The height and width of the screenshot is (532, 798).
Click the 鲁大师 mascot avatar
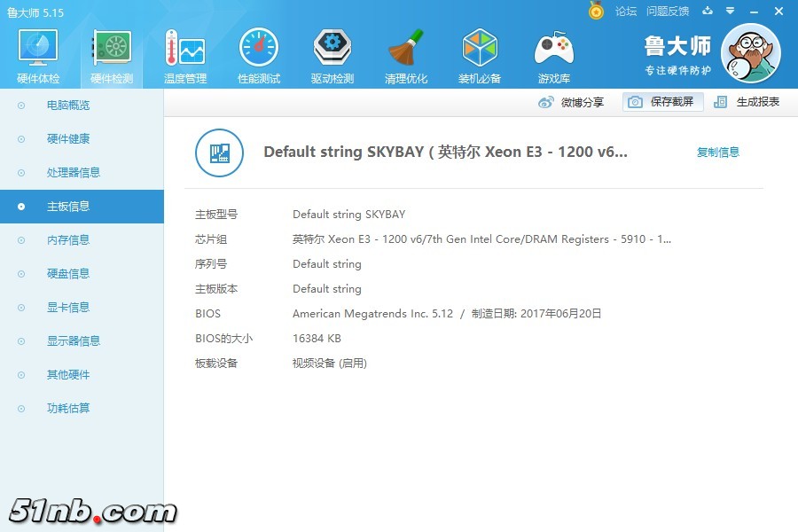pyautogui.click(x=750, y=53)
